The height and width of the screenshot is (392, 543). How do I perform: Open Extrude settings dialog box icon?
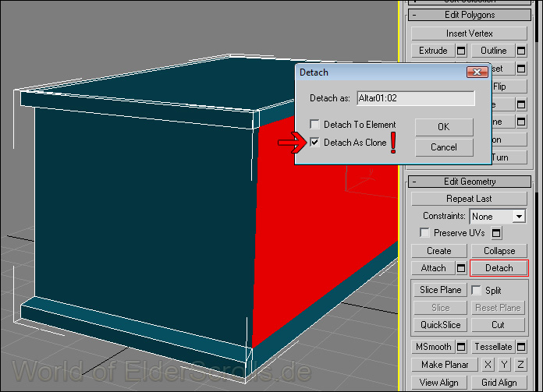(461, 51)
